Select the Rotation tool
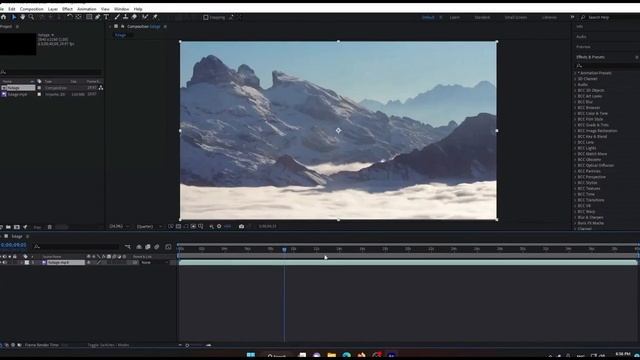This screenshot has width=640, height=360. 70,17
